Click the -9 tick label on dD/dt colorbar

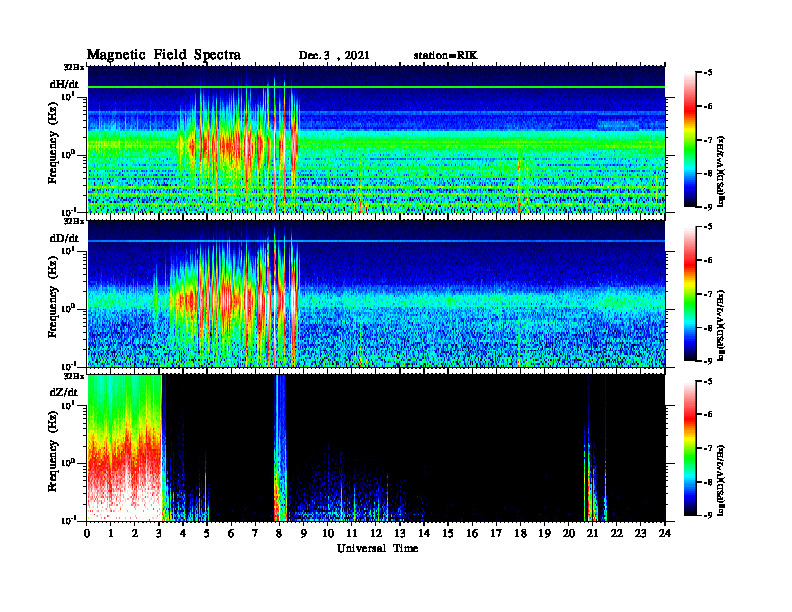tap(708, 361)
